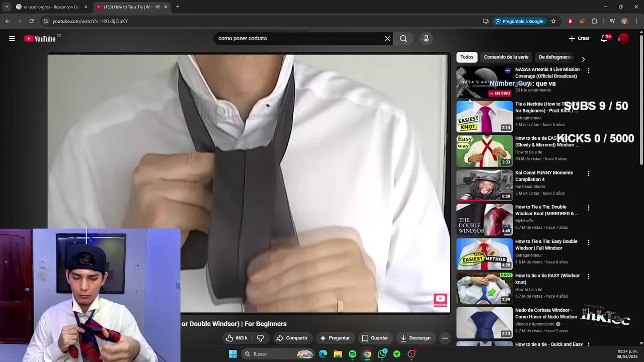Go to the YouTube home logo
The image size is (644, 362).
tap(40, 39)
